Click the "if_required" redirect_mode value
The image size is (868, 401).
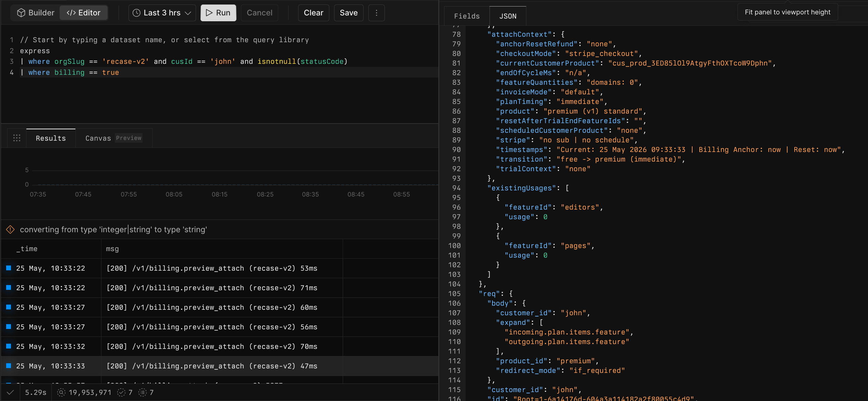597,370
